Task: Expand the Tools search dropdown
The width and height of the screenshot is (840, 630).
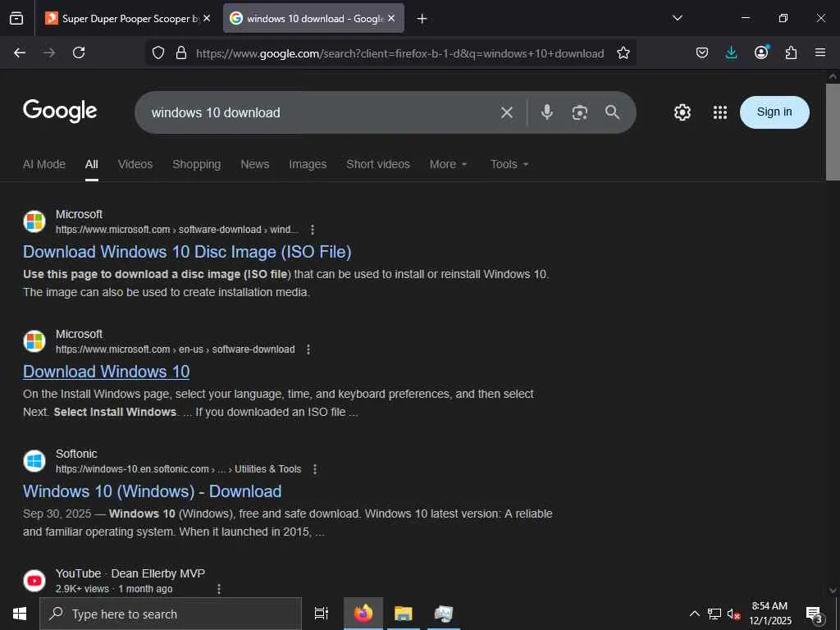Action: [x=509, y=164]
